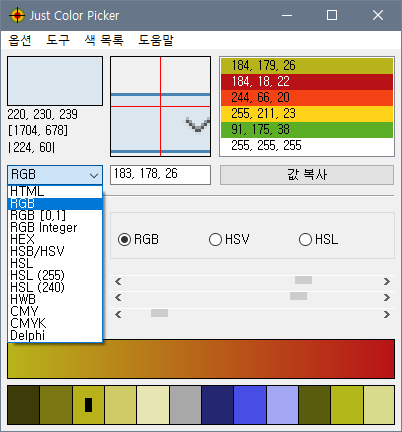Select color list entry 184, 179, 26
Viewport: 402px width, 432px height.
(307, 66)
